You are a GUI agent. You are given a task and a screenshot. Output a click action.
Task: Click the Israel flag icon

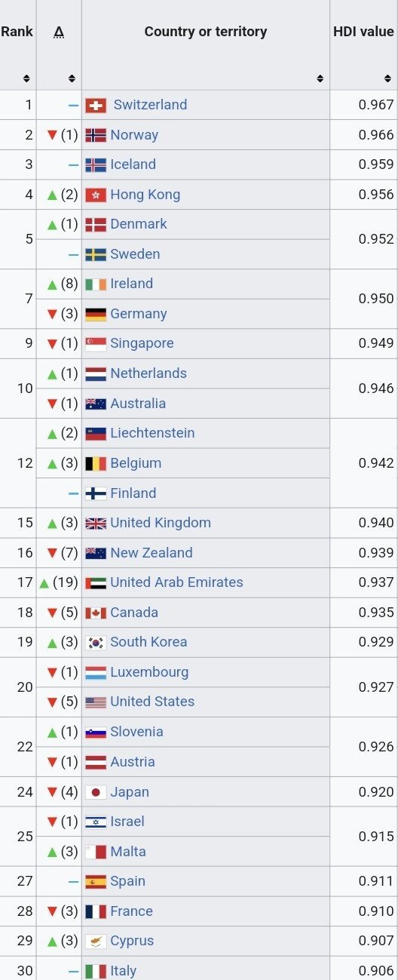[x=96, y=822]
